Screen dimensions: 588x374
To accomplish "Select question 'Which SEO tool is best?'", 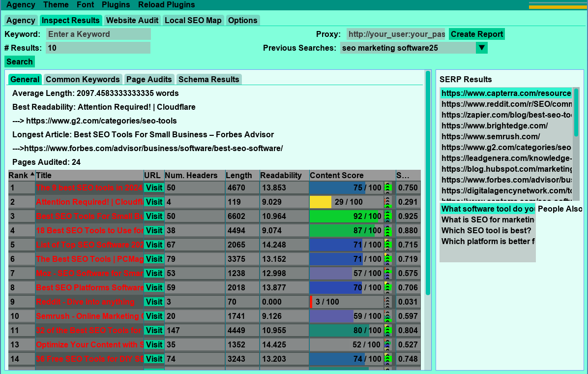I will click(488, 231).
